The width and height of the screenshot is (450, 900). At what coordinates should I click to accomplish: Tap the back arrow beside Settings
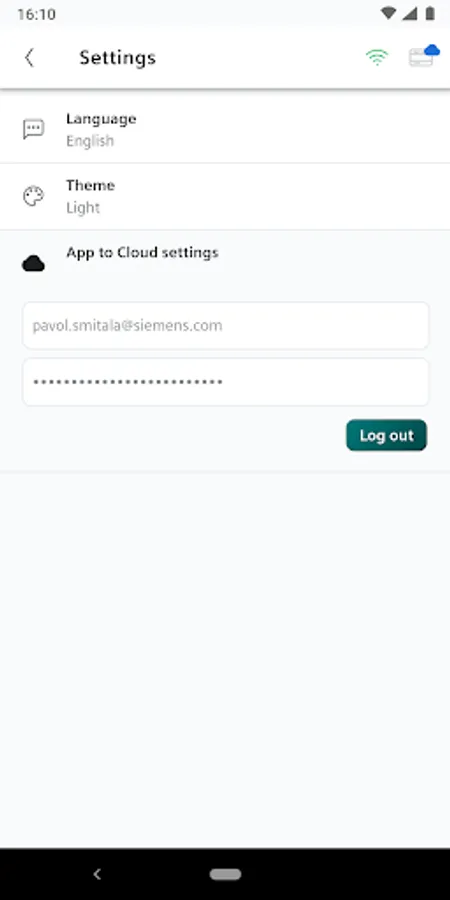29,57
